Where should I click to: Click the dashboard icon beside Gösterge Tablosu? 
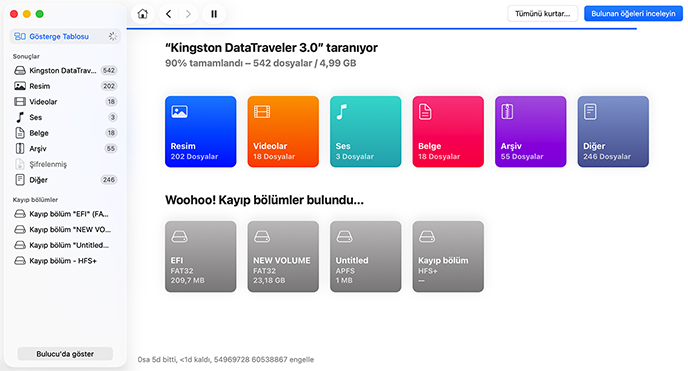coord(20,36)
